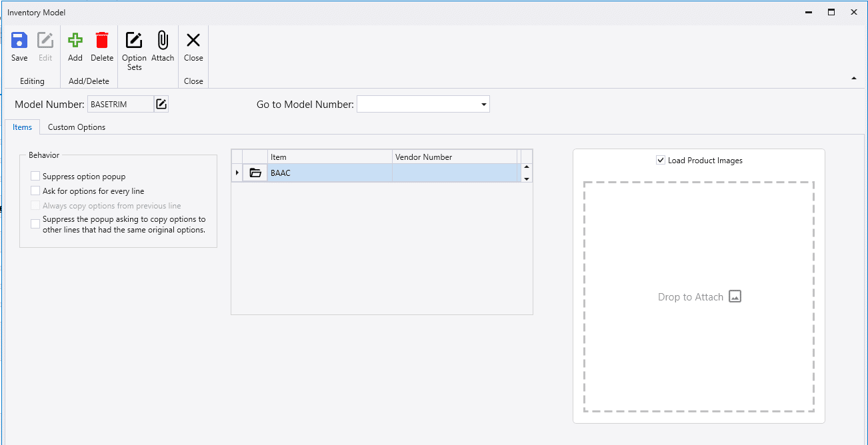Check the suppress copy-options popup option
The height and width of the screenshot is (445, 868).
pyautogui.click(x=35, y=223)
